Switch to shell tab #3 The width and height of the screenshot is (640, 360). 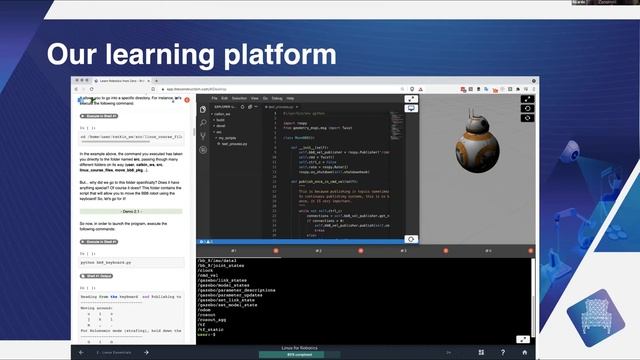pos(404,251)
